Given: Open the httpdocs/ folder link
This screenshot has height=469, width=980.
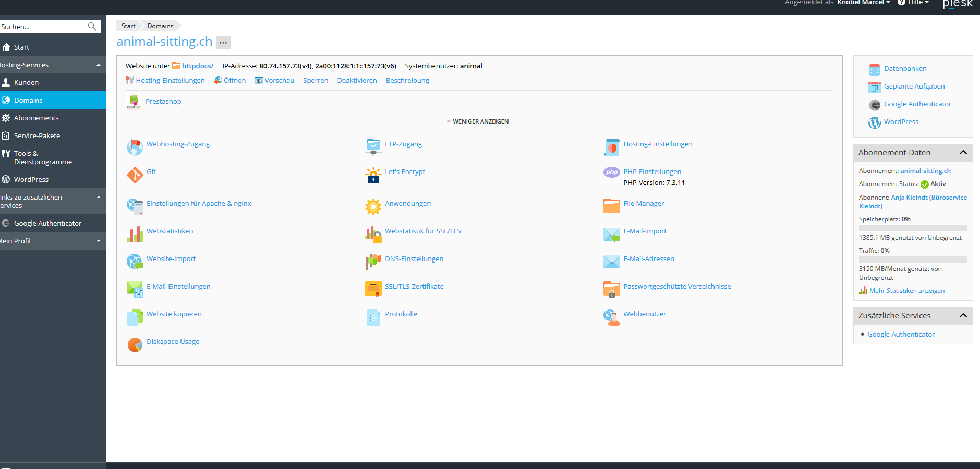Looking at the screenshot, I should 198,66.
